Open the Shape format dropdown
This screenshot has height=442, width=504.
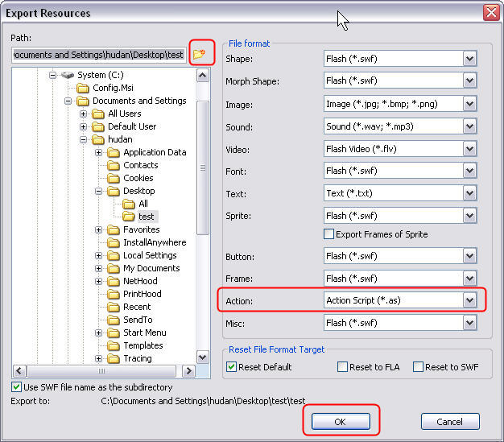470,59
